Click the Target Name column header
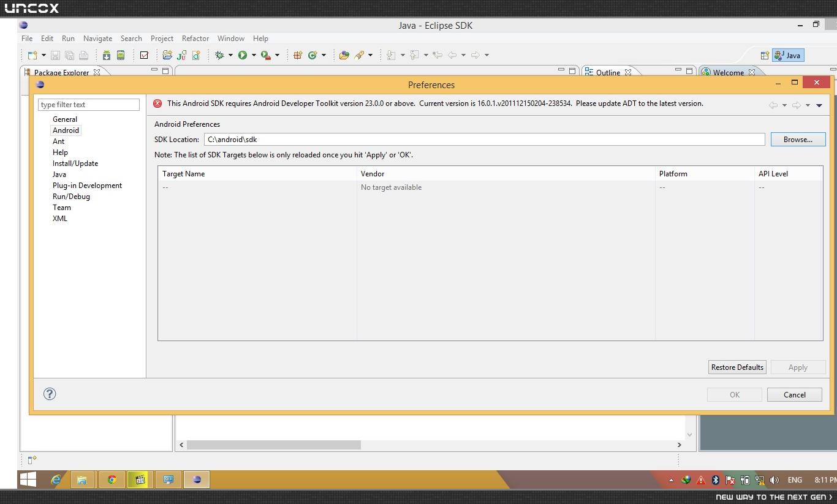Screen dimensions: 837x504 pyautogui.click(x=257, y=174)
